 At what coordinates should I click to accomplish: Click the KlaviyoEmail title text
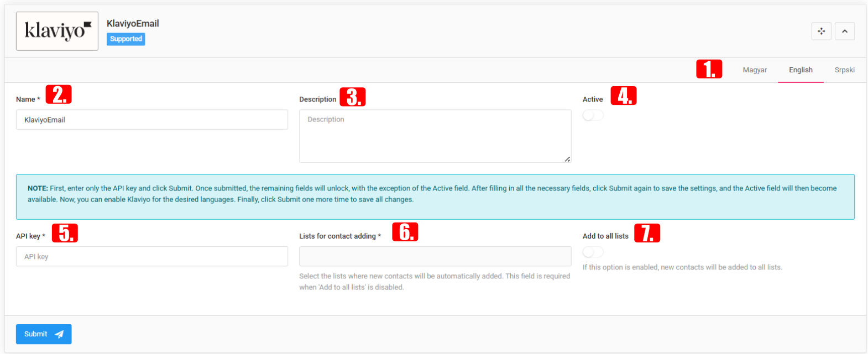pyautogui.click(x=133, y=23)
